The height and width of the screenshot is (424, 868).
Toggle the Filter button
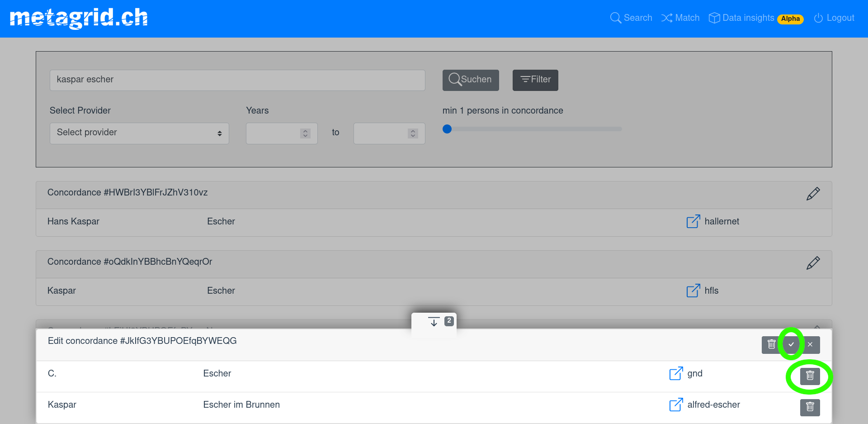[x=535, y=80]
